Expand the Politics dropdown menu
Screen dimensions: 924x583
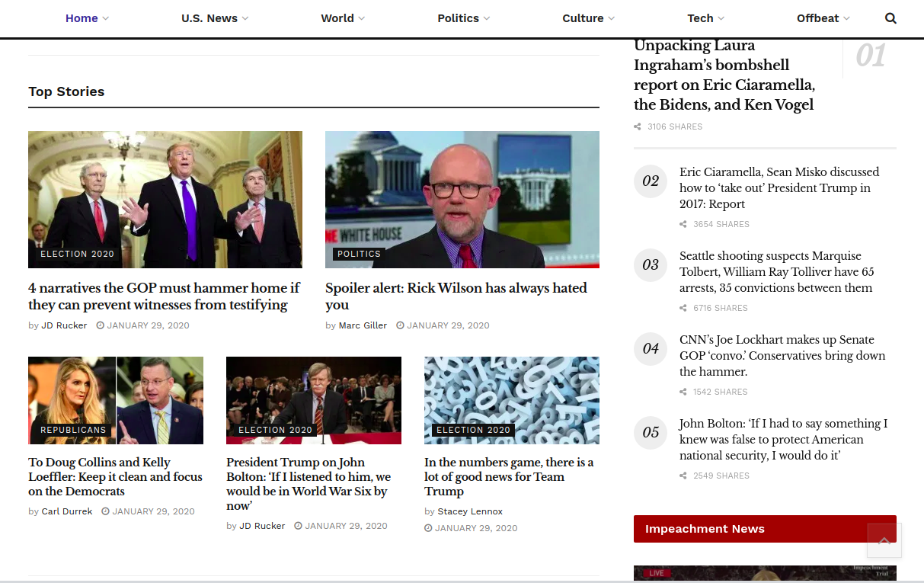(x=463, y=18)
